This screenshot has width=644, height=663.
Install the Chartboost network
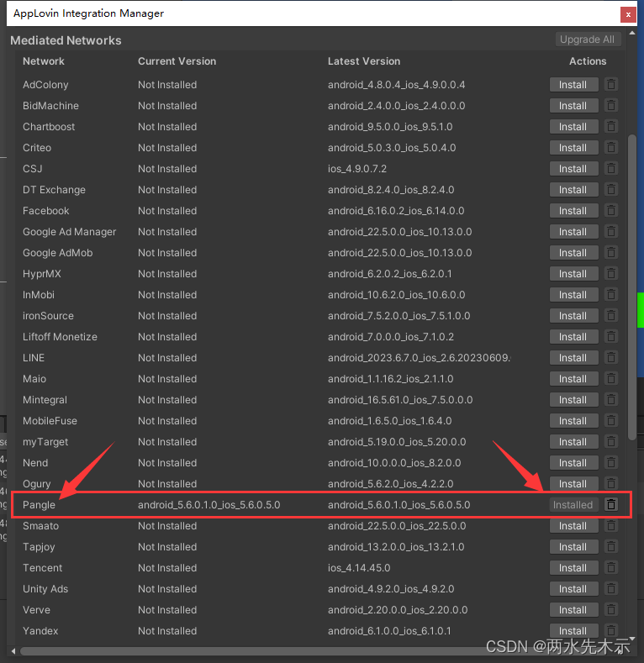coord(573,126)
